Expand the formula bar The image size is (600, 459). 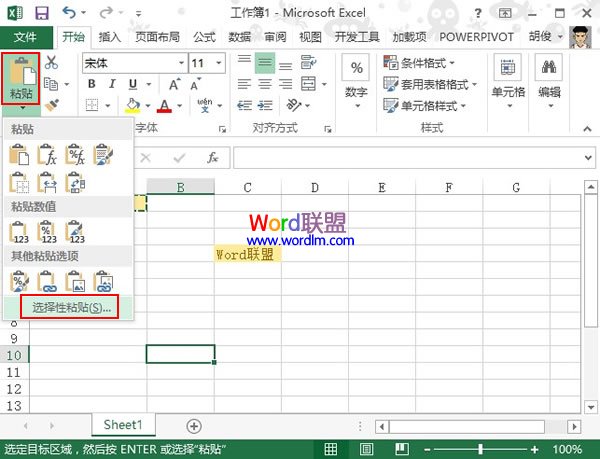588,158
